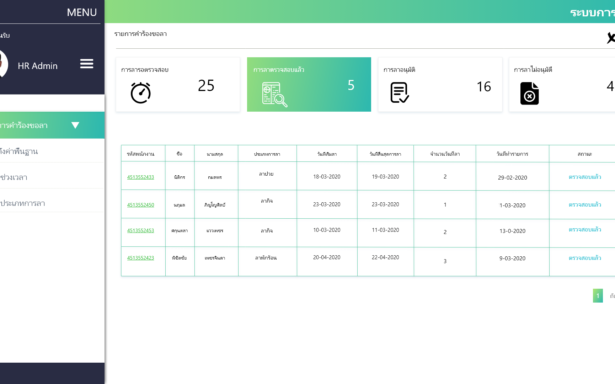Click start date cell 20-04-2020
Viewport: 615px width, 384px height.
tap(327, 258)
